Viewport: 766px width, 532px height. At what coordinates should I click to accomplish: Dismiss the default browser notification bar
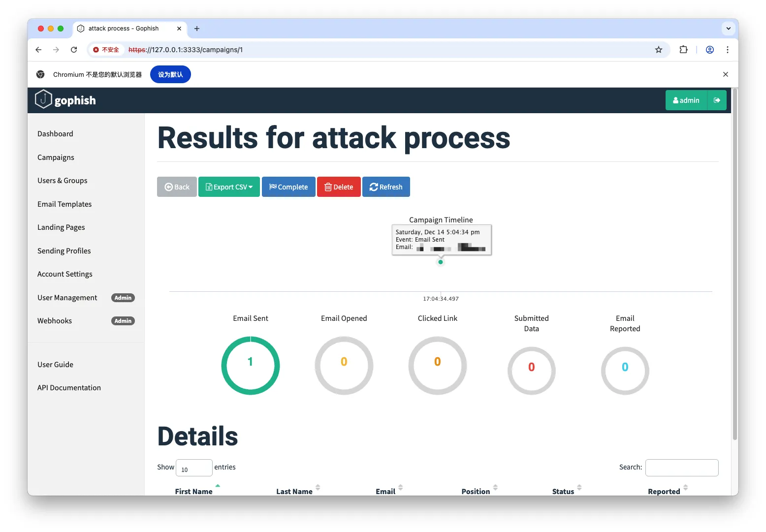coord(725,74)
